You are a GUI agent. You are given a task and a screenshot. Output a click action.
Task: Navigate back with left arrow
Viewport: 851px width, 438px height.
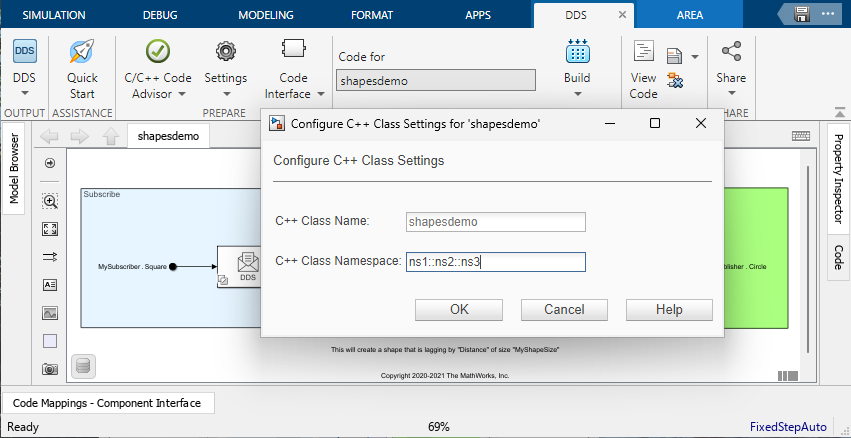point(49,136)
